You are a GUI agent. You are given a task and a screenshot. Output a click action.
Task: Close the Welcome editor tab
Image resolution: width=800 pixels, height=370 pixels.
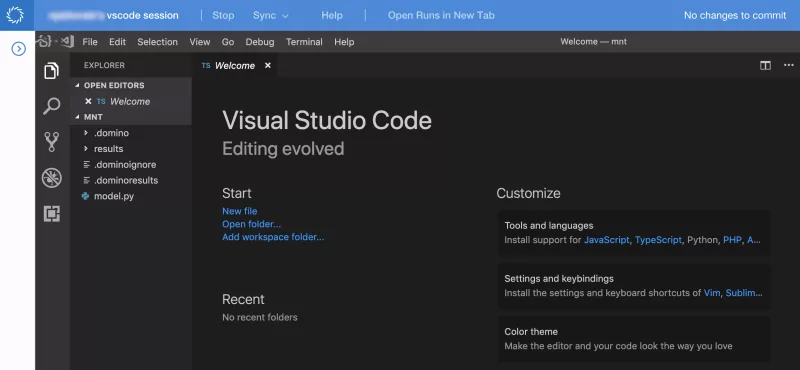pyautogui.click(x=268, y=65)
